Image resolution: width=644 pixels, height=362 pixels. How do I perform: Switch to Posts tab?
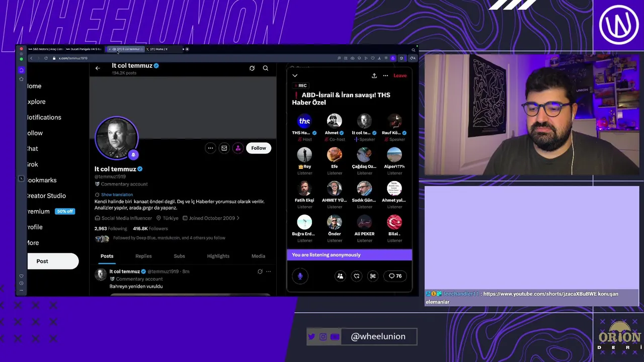107,256
